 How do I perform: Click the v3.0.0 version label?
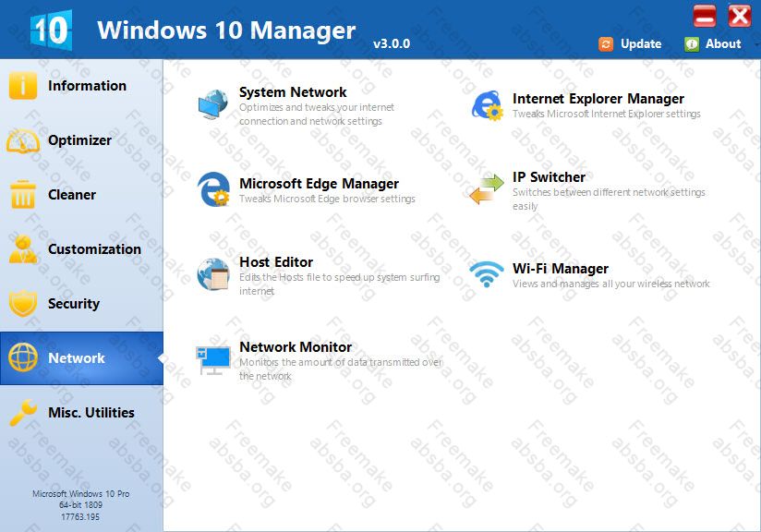(392, 44)
